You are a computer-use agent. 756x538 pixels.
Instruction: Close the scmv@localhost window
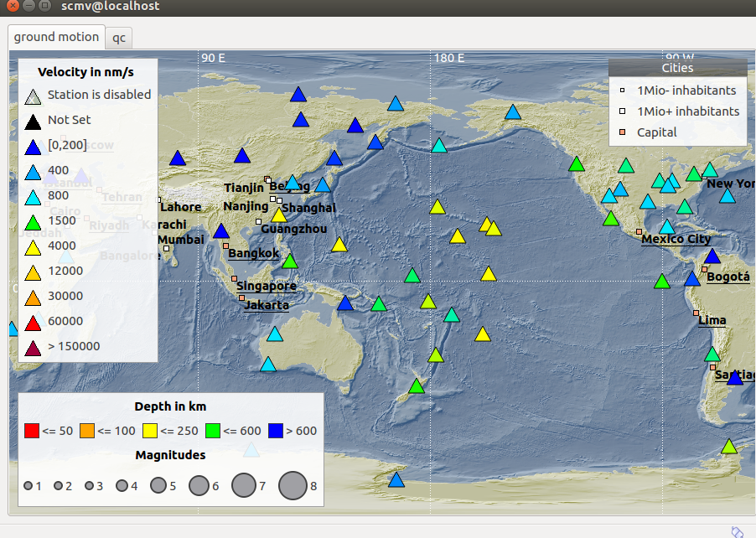coord(13,6)
